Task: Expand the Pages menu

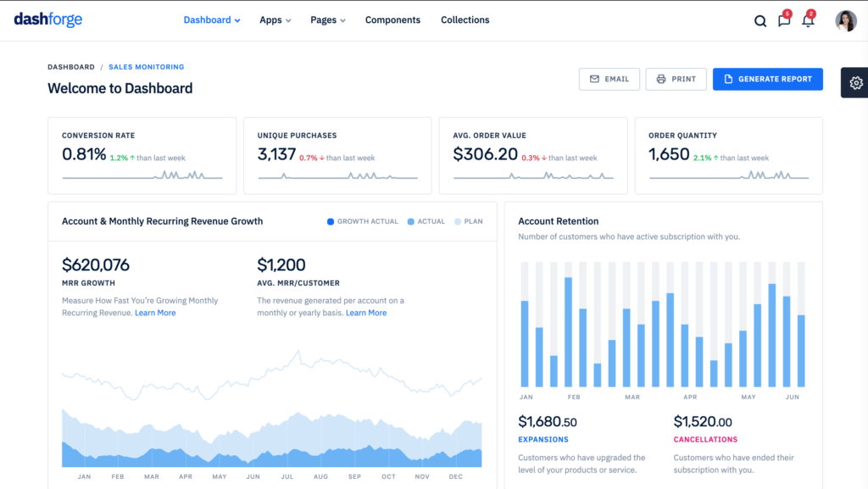Action: pos(327,19)
